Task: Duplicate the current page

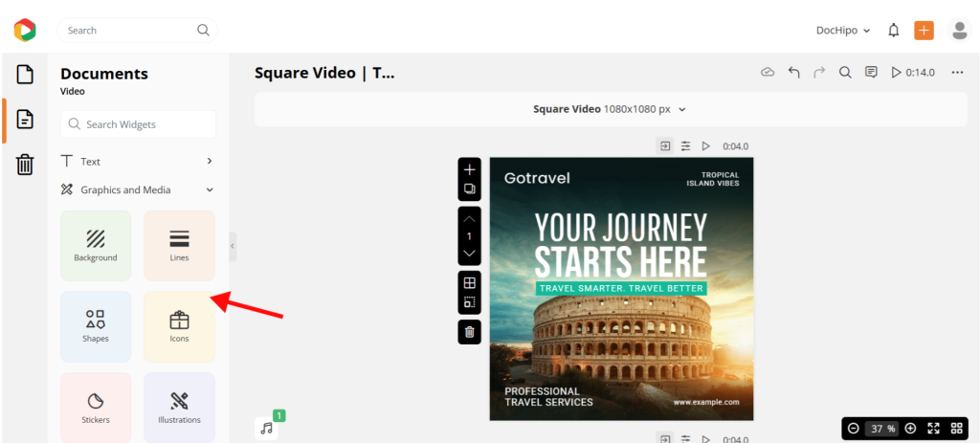Action: [469, 188]
